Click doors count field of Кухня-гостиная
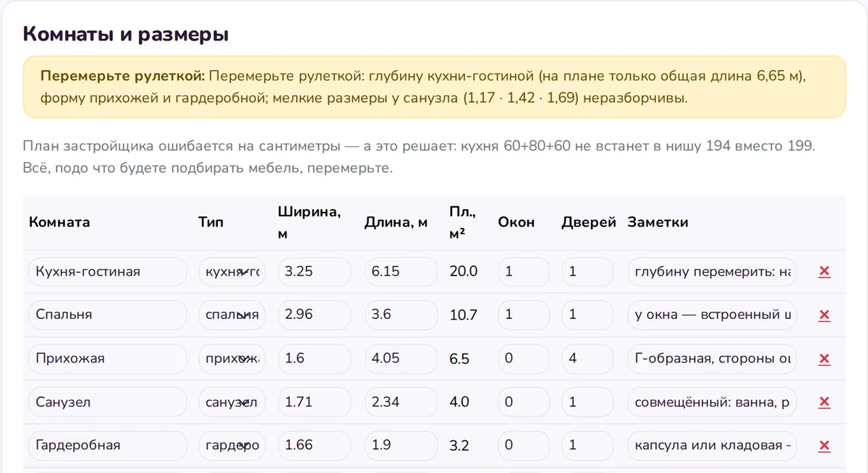Screen dimensions: 868x473 pos(587,272)
